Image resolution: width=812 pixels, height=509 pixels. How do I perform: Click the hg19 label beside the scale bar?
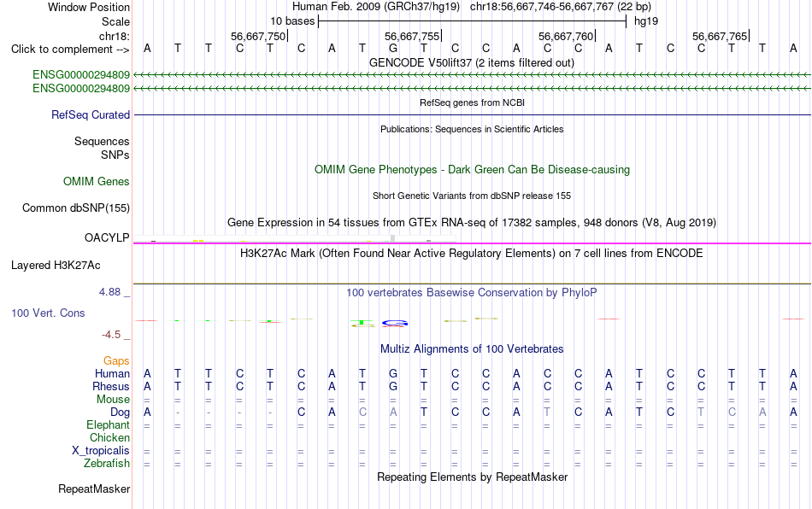646,21
